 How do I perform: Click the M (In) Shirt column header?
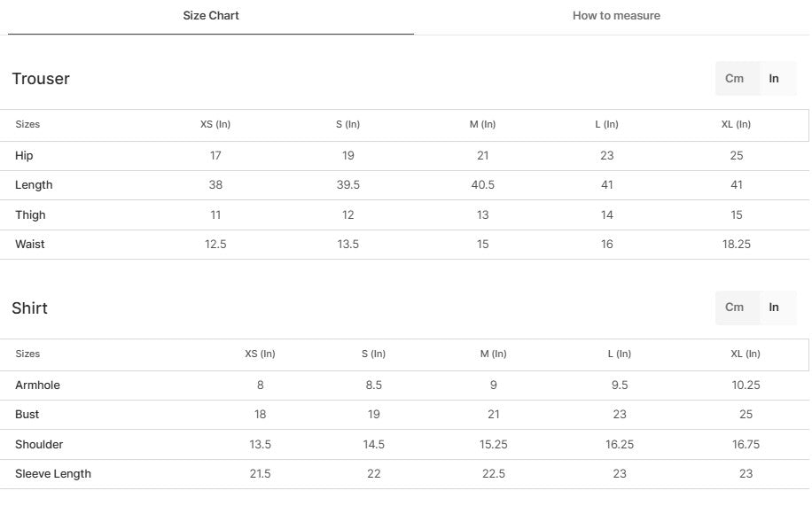[x=493, y=354]
